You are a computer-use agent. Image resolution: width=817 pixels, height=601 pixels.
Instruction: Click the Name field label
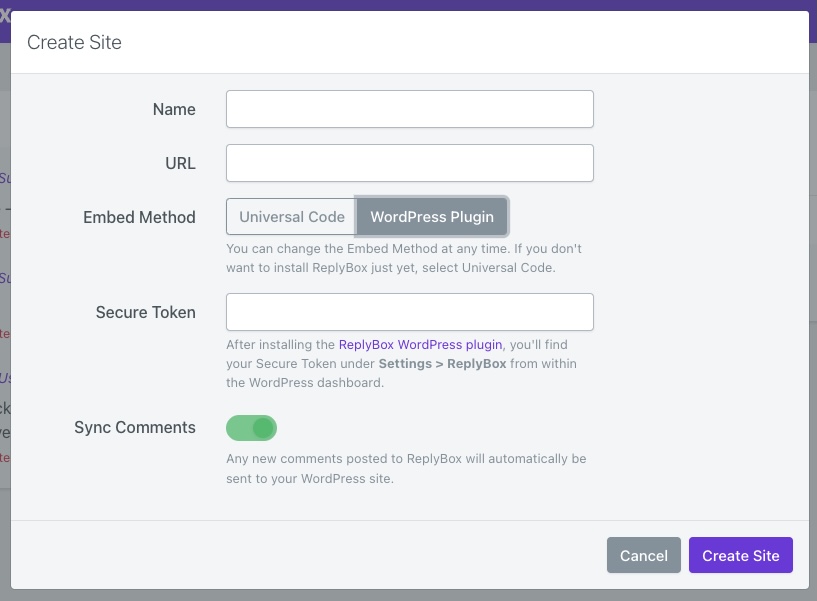tap(174, 109)
